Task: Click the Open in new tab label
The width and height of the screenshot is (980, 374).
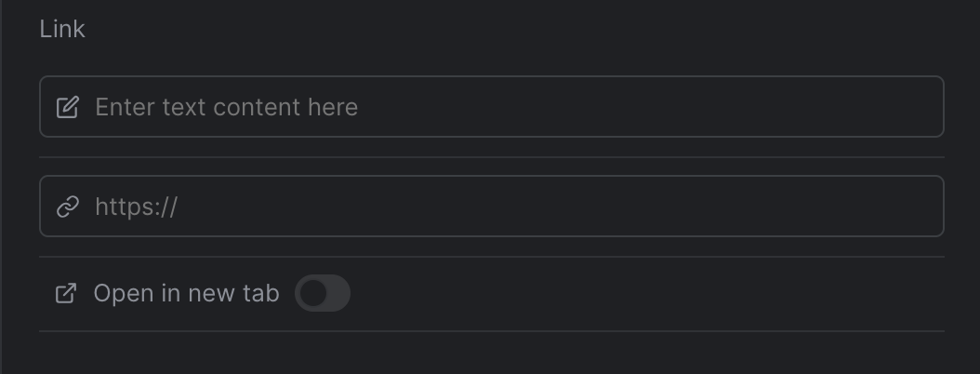Action: (x=186, y=293)
